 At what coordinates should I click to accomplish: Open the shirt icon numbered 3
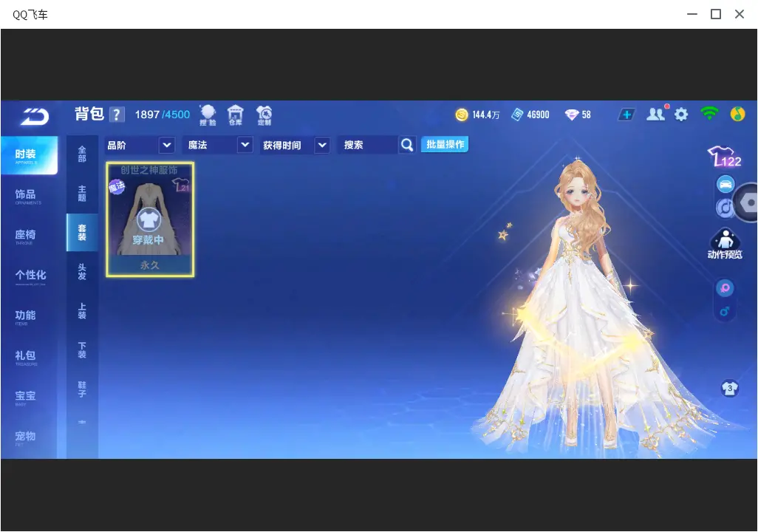729,389
